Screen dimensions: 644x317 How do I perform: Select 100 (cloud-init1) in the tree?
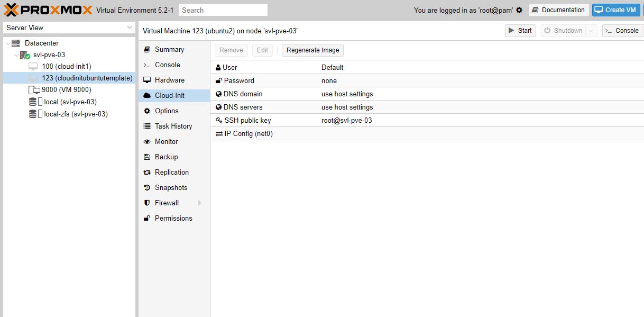tap(67, 67)
